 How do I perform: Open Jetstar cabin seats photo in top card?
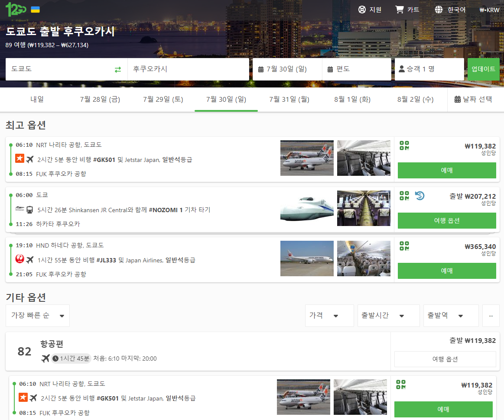(x=364, y=158)
